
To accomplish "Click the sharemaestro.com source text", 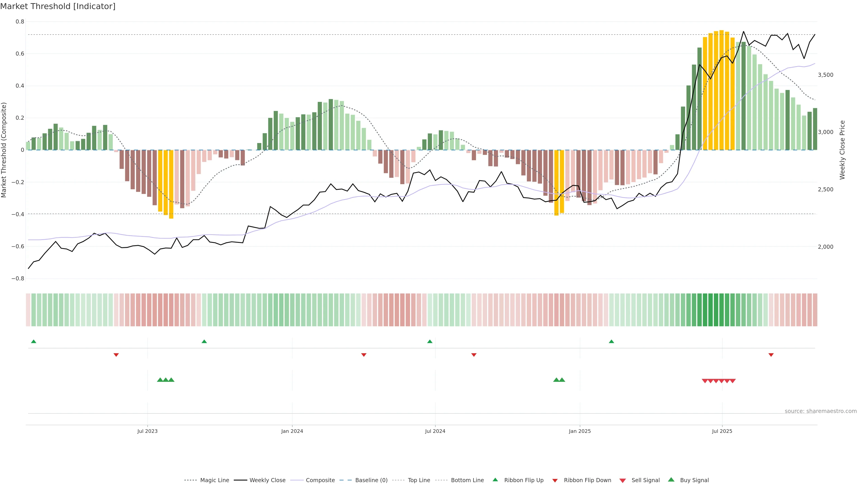I will pyautogui.click(x=821, y=411).
